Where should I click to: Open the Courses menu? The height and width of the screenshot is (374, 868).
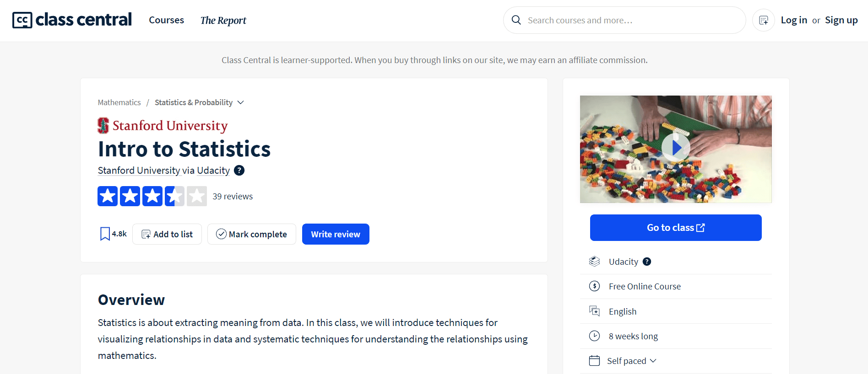point(167,20)
